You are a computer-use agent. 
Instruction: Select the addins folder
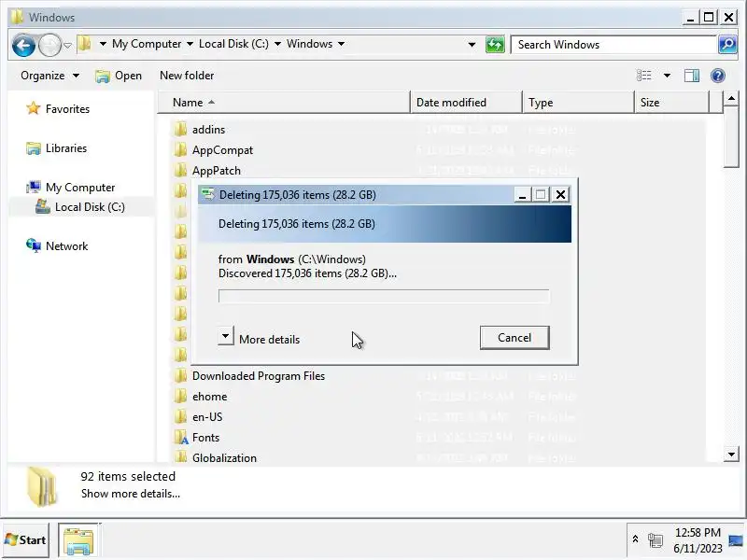208,130
